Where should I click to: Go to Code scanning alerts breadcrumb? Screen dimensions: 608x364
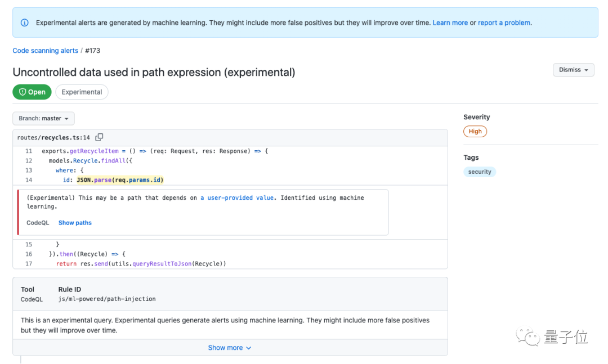(x=46, y=51)
